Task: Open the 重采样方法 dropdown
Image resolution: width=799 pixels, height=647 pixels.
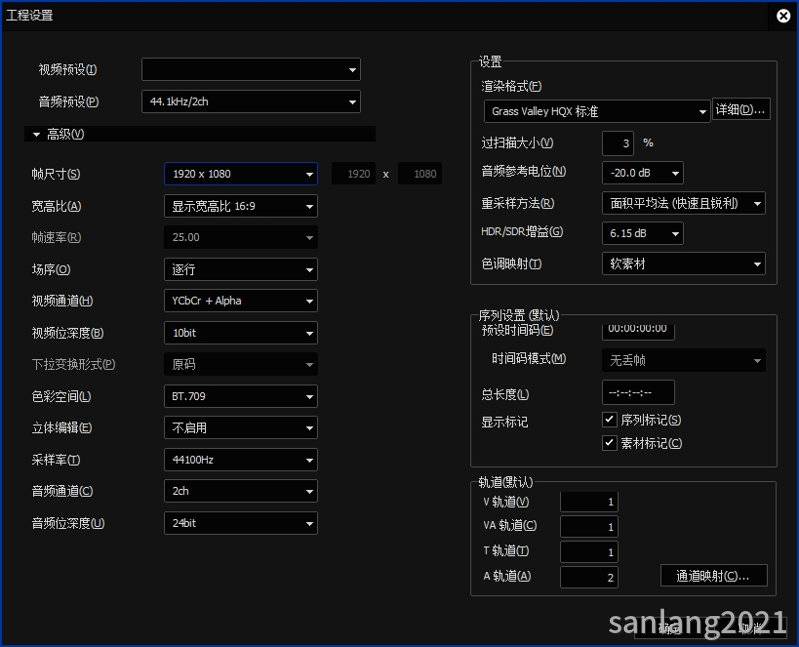Action: (683, 203)
